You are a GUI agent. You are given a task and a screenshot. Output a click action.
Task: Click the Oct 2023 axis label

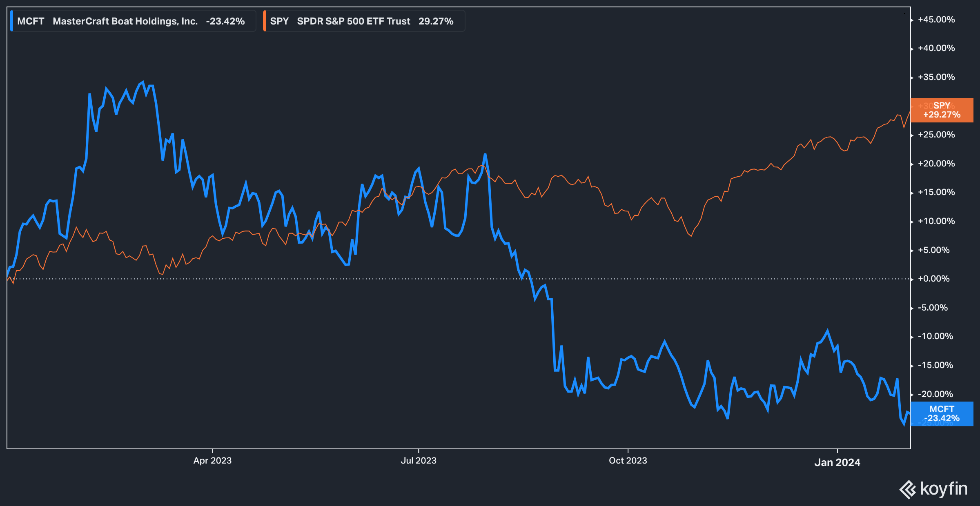pos(628,461)
